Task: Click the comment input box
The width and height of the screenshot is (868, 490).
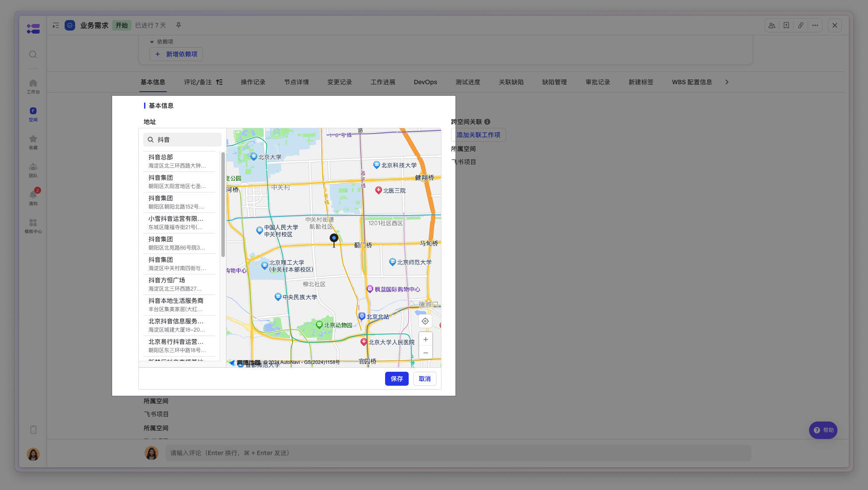Action: [458, 453]
